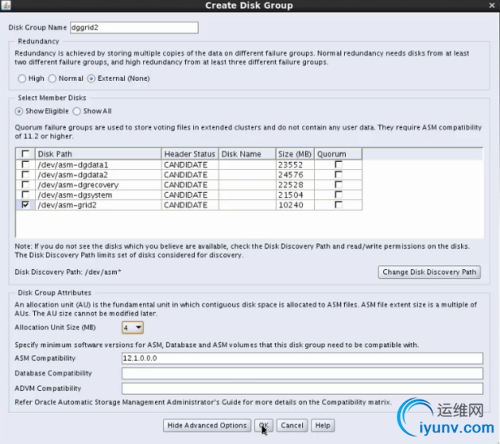Check the /dev/asm-dgrecovery disk checkbox
Image resolution: width=500 pixels, height=444 pixels.
click(25, 184)
